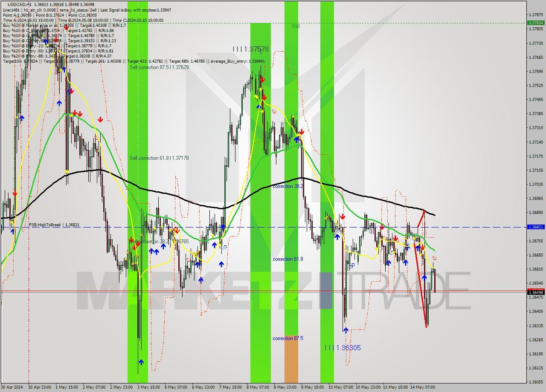Click the '14 May 07:00' time label

click(423, 387)
